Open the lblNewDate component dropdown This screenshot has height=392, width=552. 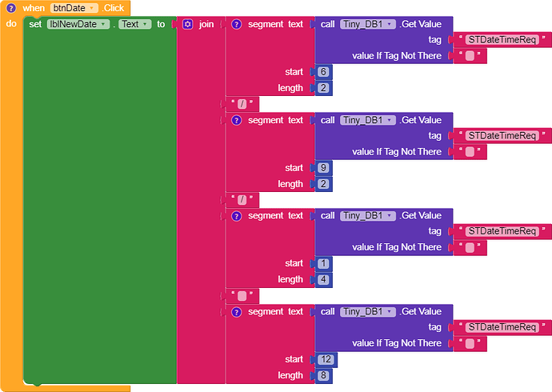tap(78, 24)
